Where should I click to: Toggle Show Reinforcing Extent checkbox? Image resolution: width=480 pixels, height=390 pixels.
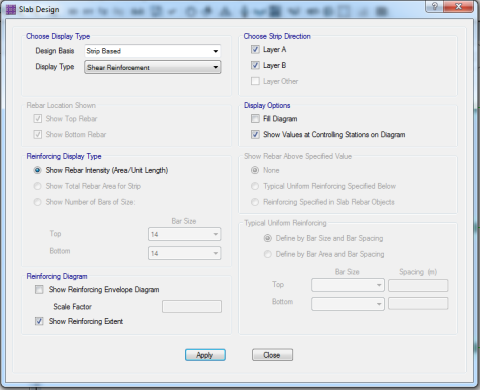point(39,321)
